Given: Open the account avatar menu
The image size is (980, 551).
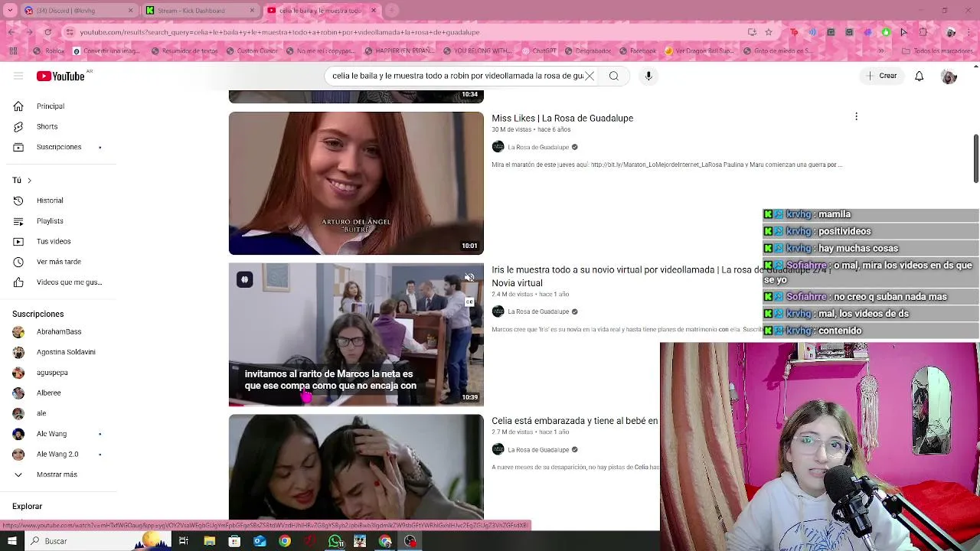Looking at the screenshot, I should [949, 76].
